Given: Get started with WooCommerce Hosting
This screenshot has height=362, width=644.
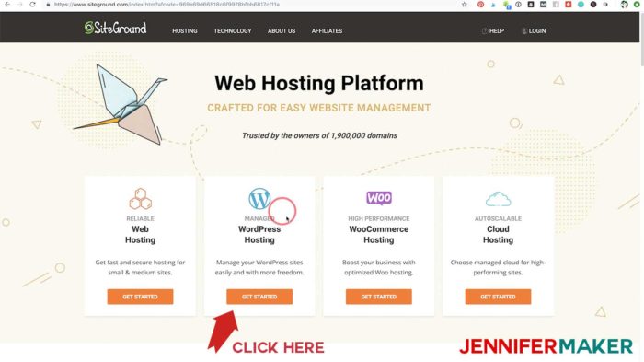Looking at the screenshot, I should coord(379,297).
